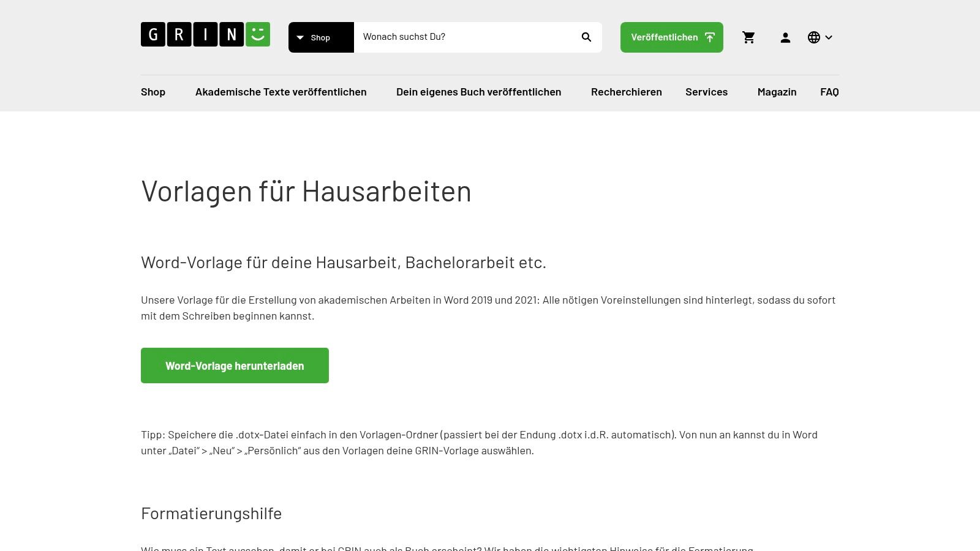This screenshot has height=551, width=980.
Task: Place cursor in the Wonach suchst Du field
Action: 466,37
